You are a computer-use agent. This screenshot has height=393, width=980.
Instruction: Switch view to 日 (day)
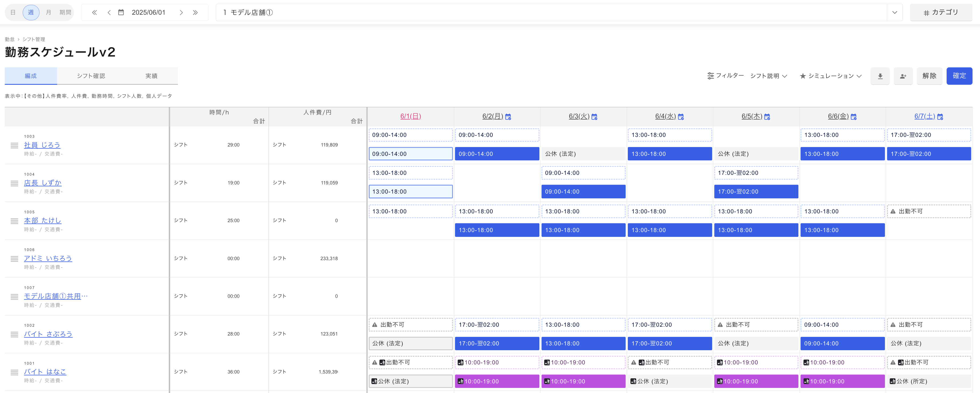13,13
